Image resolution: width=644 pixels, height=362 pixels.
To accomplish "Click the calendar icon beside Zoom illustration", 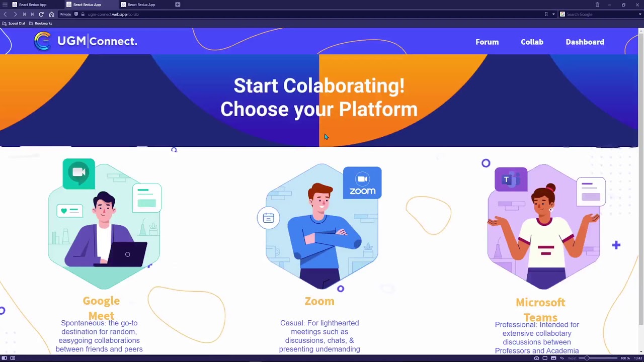I will 268,218.
